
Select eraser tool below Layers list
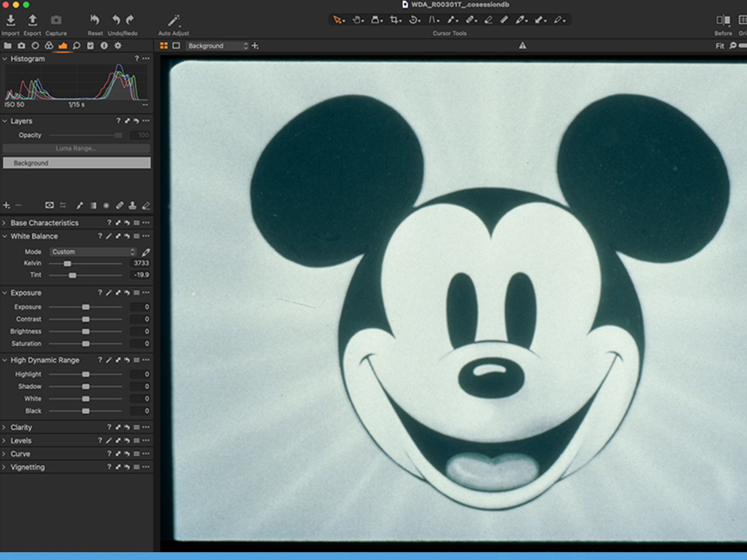tap(146, 205)
